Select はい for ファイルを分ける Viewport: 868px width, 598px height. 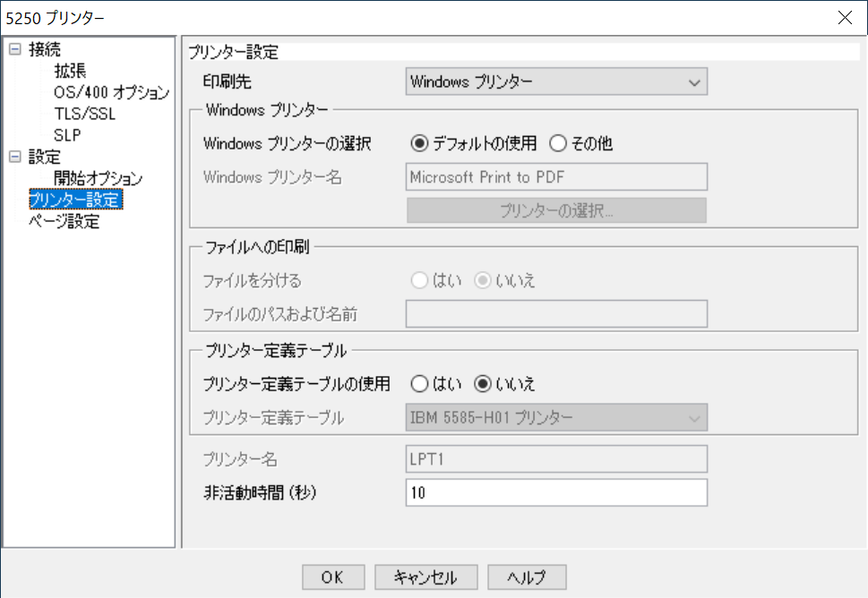coord(435,280)
